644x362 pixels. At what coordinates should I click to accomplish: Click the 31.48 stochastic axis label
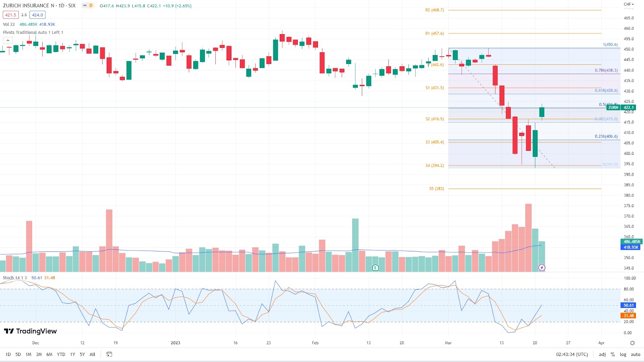[x=628, y=316]
